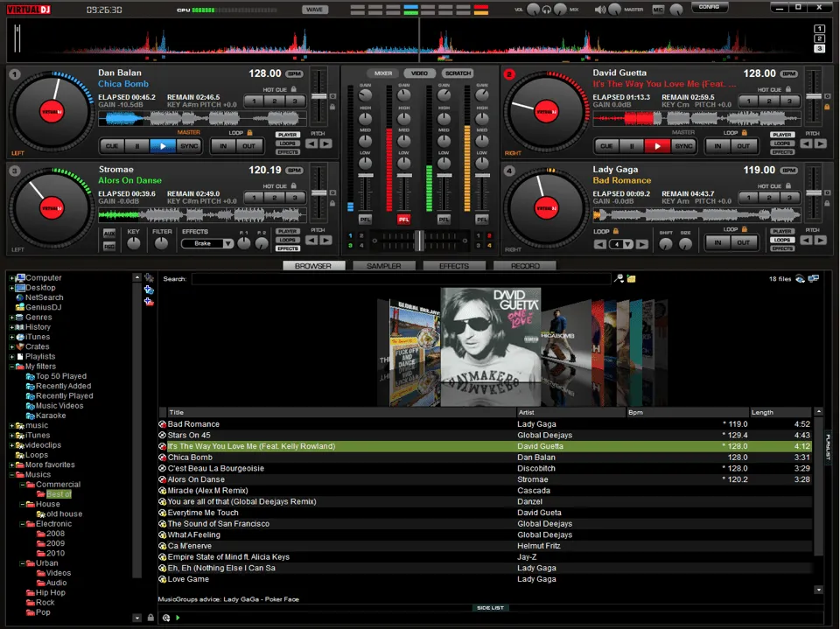Click the crossfader below the mixer

pos(419,242)
